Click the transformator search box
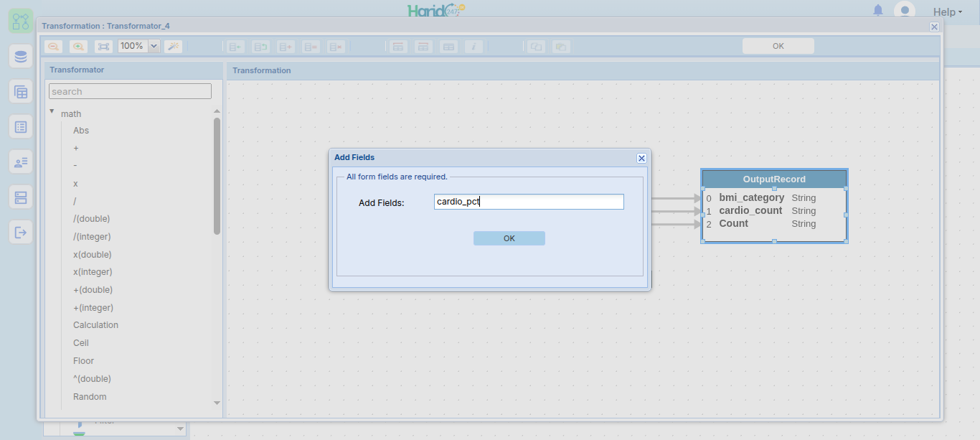 130,91
